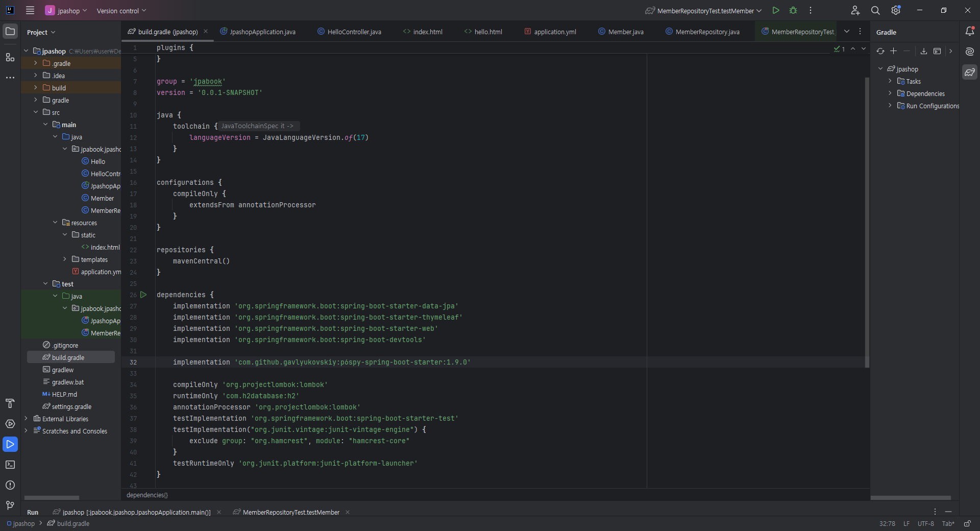Link a Gradle project with plus icon
980x531 pixels.
[893, 51]
